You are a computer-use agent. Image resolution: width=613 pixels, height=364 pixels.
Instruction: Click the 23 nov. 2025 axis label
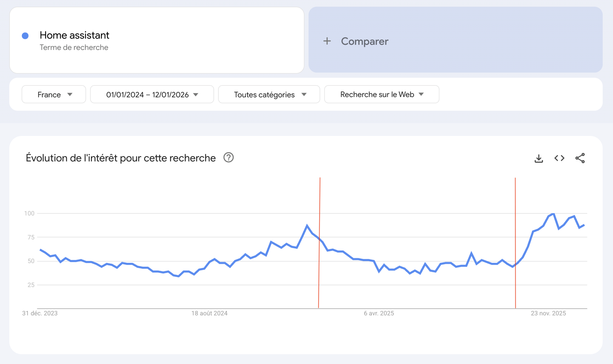[x=548, y=313]
